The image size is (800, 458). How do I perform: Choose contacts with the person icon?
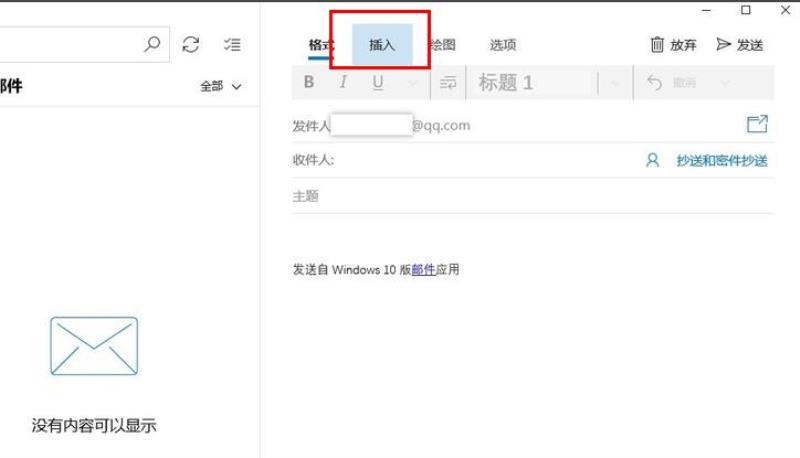[653, 160]
